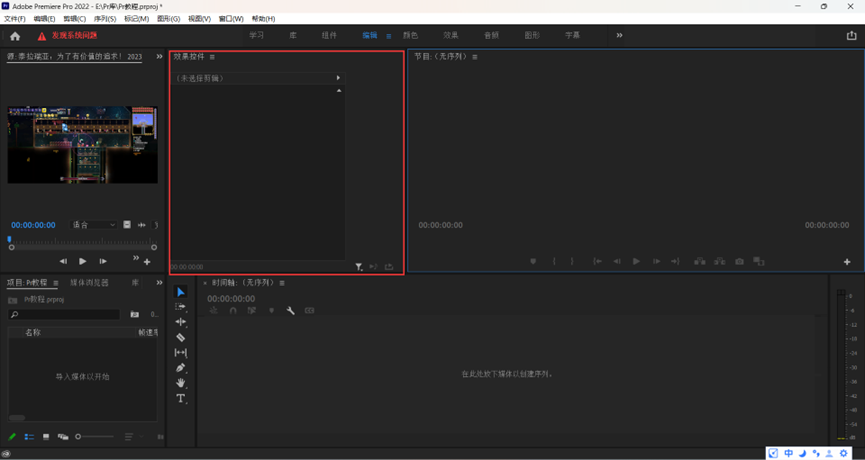Select the Type tool

tap(181, 399)
